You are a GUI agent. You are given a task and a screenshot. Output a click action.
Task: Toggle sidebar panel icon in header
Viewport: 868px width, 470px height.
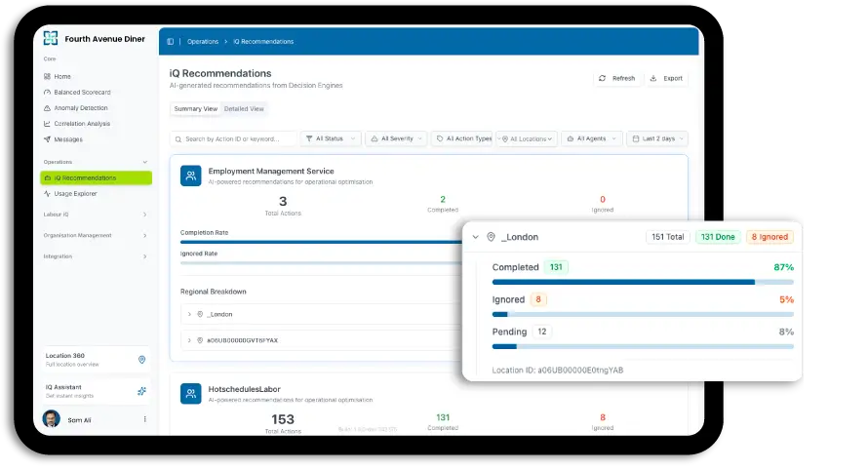pos(171,42)
